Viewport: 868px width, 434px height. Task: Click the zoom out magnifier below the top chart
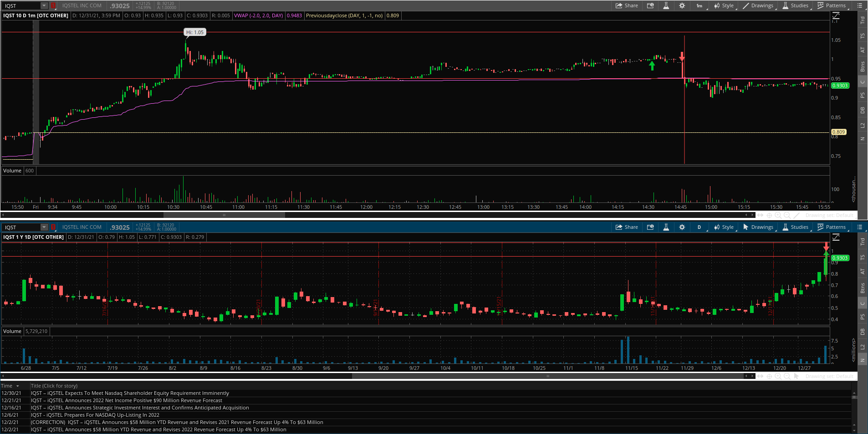[x=787, y=215]
